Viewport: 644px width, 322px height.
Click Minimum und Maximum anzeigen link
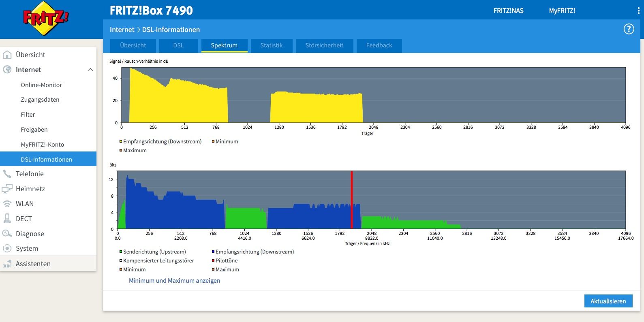coord(174,281)
